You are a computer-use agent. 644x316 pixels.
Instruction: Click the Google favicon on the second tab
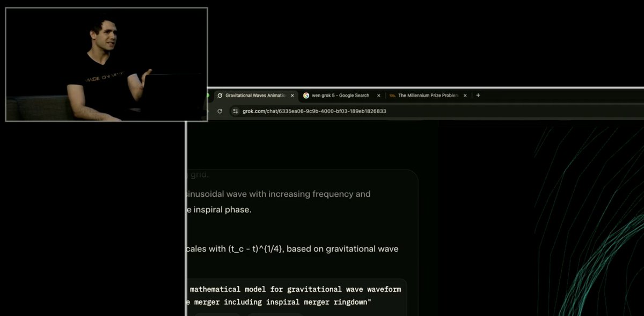pyautogui.click(x=306, y=95)
